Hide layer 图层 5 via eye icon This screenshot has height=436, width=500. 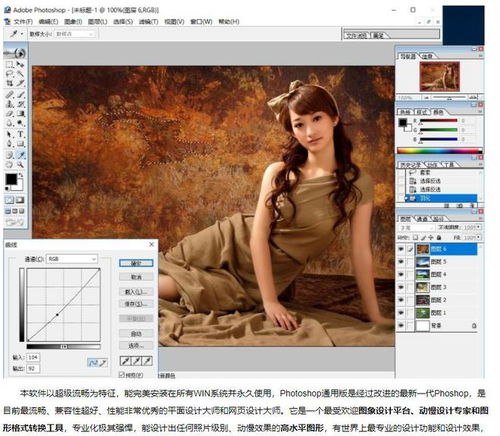(x=401, y=262)
